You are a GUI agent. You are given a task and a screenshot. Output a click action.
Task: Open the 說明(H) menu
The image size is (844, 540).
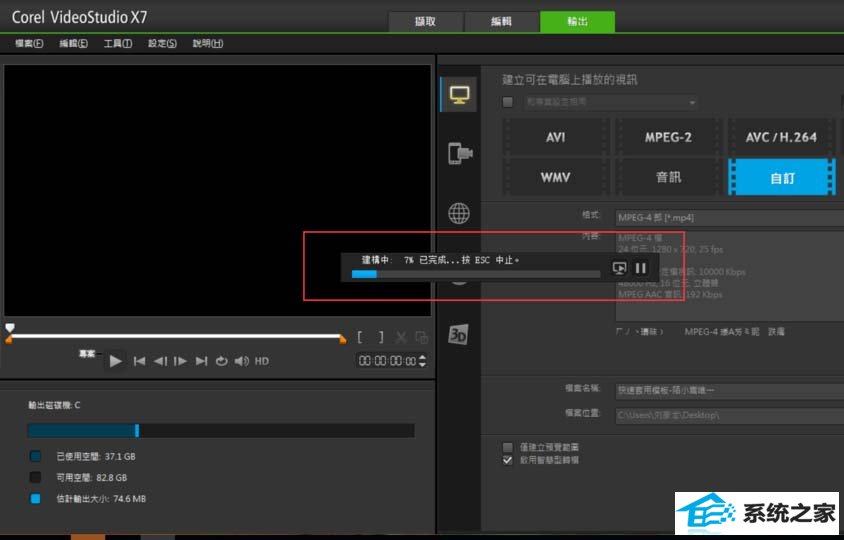[208, 44]
